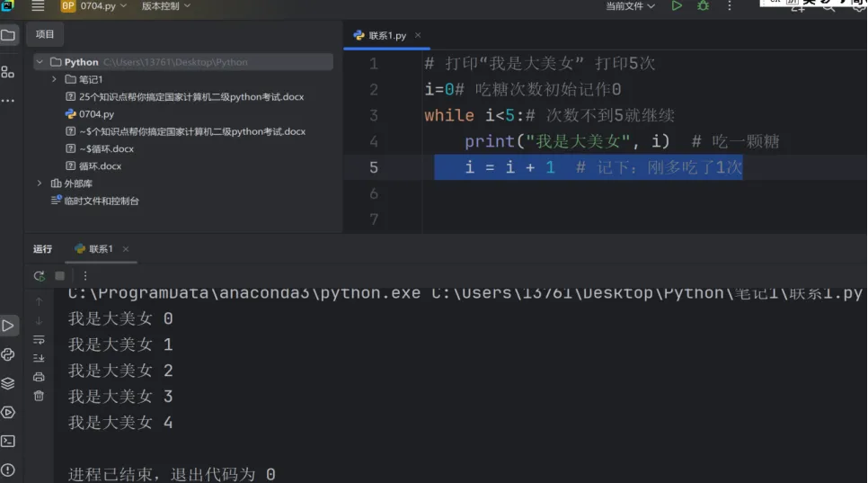Run the current file with green play button
Image resolution: width=868 pixels, height=483 pixels.
point(677,6)
